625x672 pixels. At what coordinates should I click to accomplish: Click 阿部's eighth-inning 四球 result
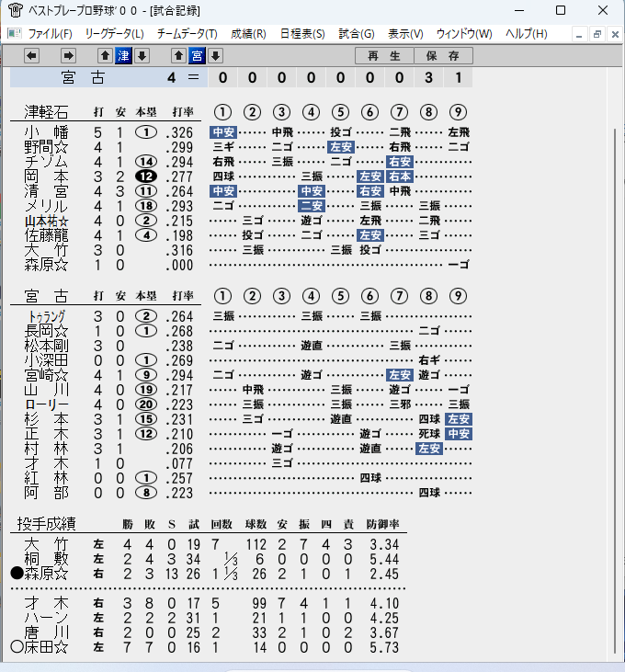pos(429,493)
